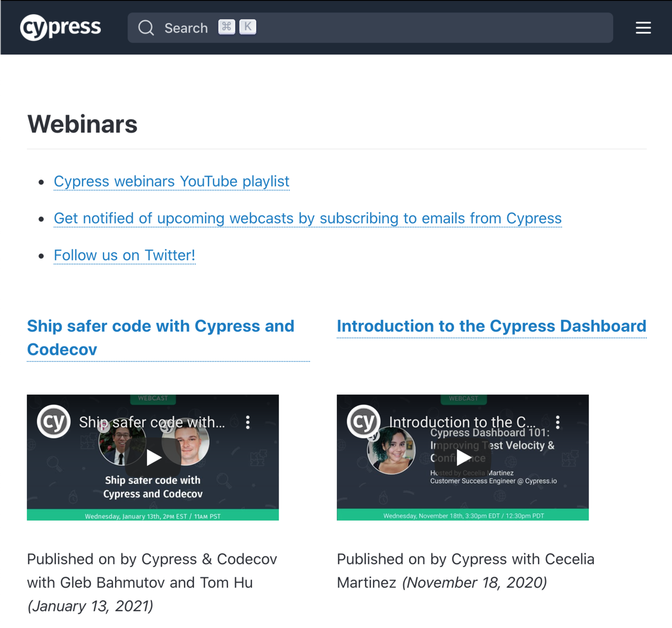Open Introduction to the Cypress Dashboard heading link
The height and width of the screenshot is (628, 672).
pyautogui.click(x=491, y=326)
